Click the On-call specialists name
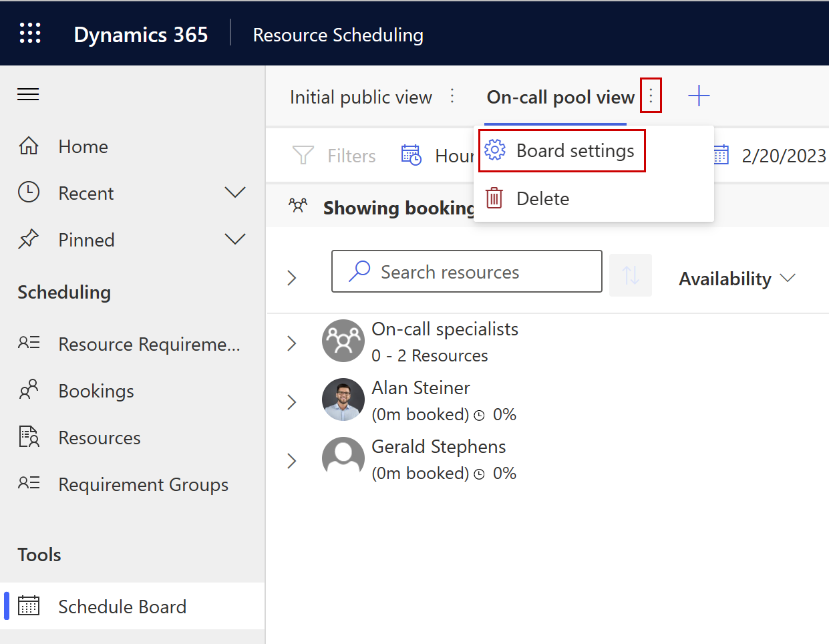Viewport: 829px width, 644px height. pyautogui.click(x=445, y=329)
